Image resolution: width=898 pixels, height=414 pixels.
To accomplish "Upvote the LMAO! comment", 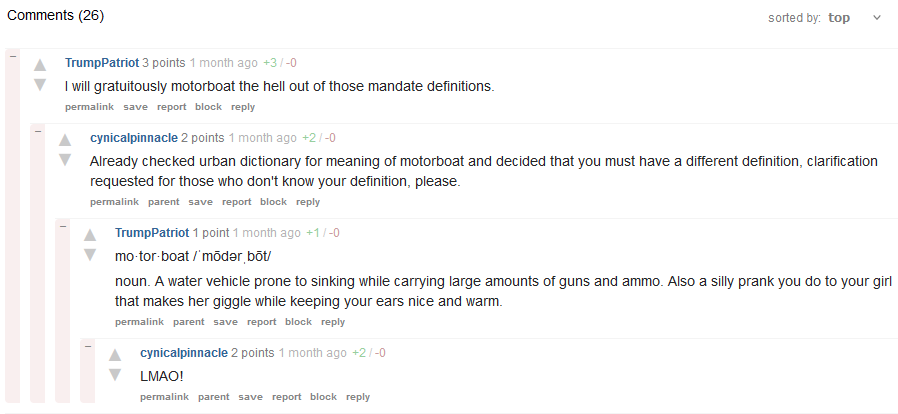I will (x=115, y=355).
